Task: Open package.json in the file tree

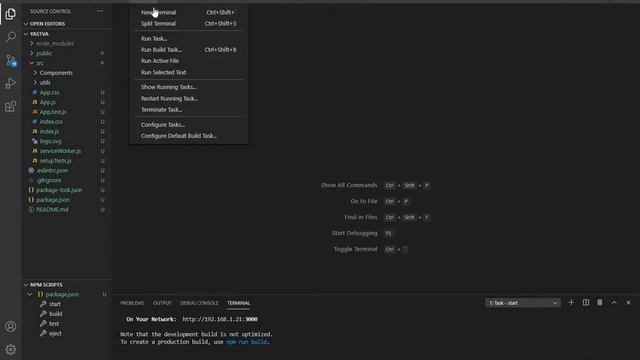Action: click(x=53, y=200)
